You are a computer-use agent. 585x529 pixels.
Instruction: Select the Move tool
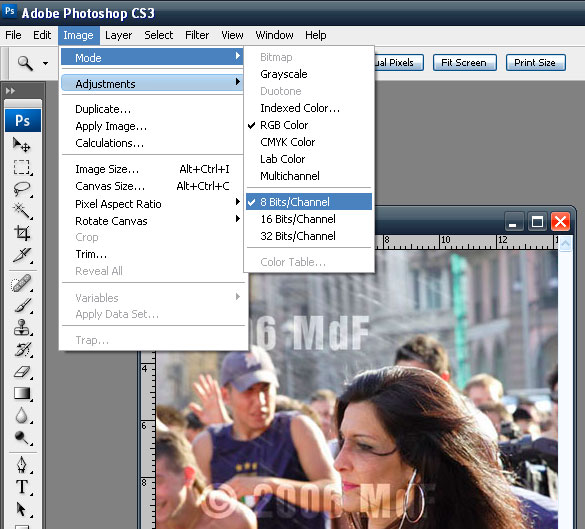click(22, 145)
